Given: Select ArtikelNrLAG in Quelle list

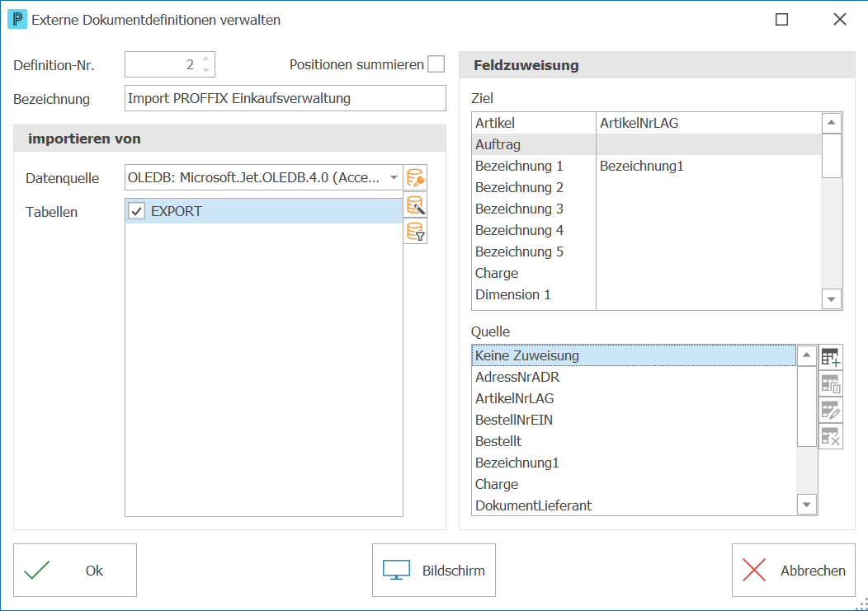Looking at the screenshot, I should click(634, 398).
